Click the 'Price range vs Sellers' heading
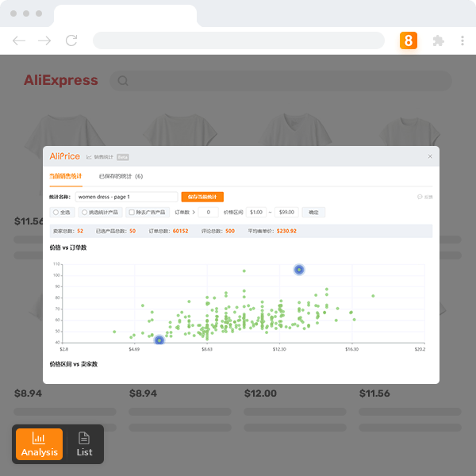The height and width of the screenshot is (476, 476). tap(74, 364)
